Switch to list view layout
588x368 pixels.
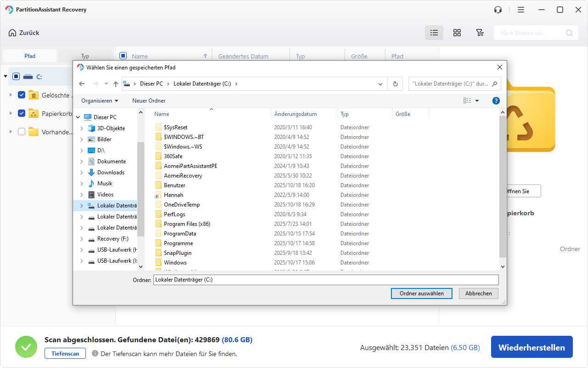(434, 33)
